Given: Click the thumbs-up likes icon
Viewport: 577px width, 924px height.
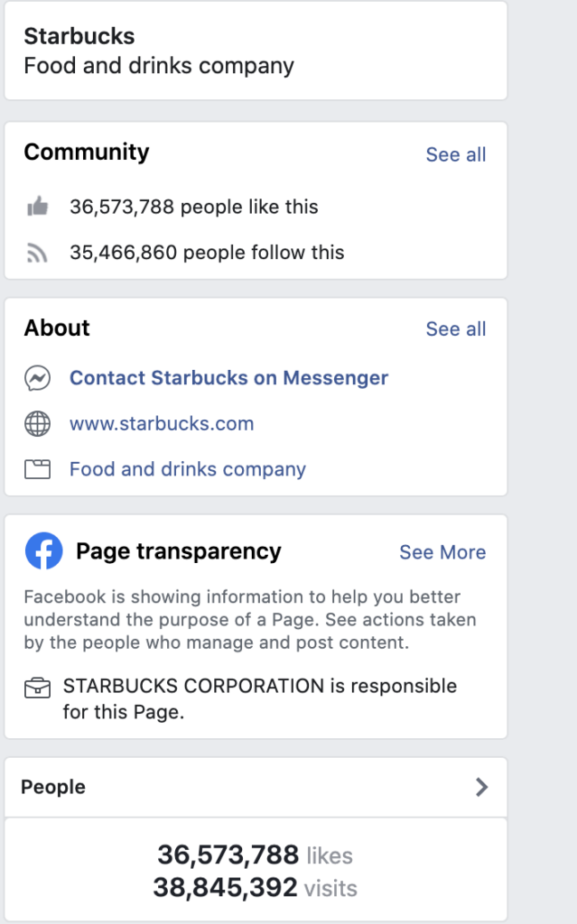Looking at the screenshot, I should click(x=38, y=207).
